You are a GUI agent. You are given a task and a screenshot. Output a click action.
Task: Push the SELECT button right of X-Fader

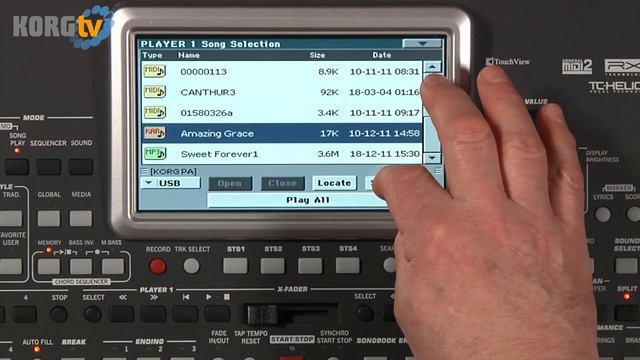point(364,313)
